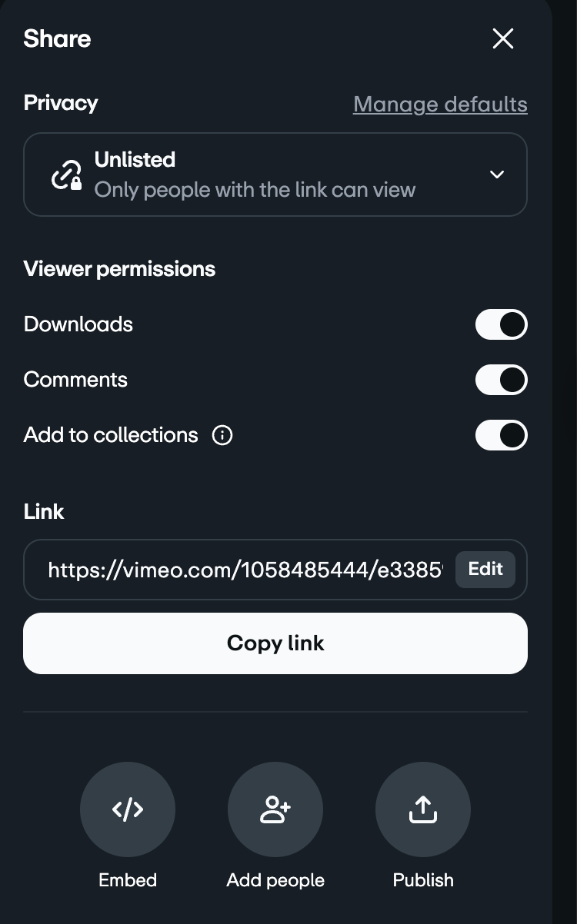
Task: Click the Add people text label
Action: pyautogui.click(x=275, y=880)
